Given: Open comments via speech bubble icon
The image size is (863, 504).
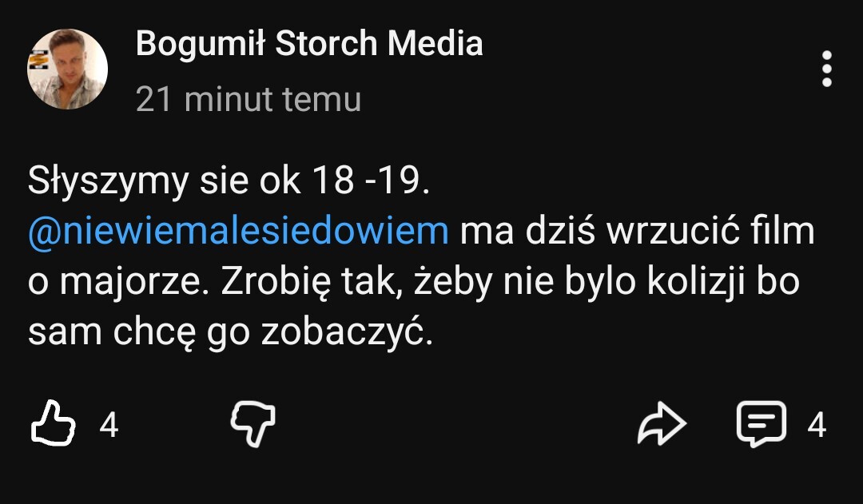Looking at the screenshot, I should [x=762, y=423].
